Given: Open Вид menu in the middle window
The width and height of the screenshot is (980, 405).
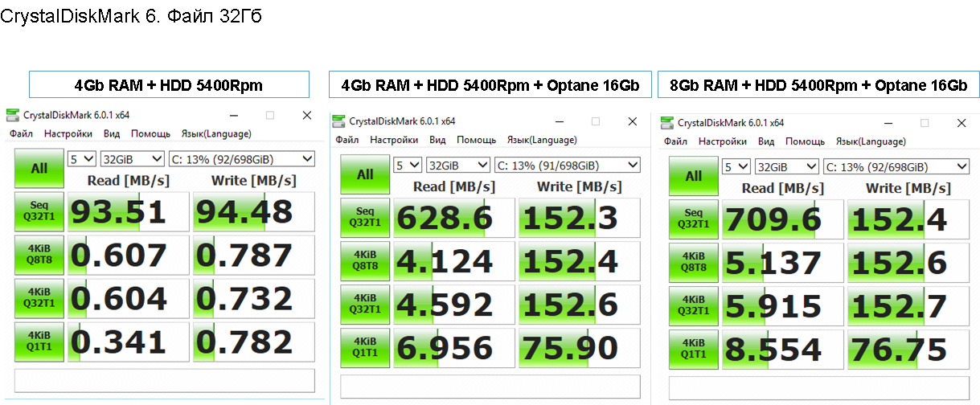Looking at the screenshot, I should [x=437, y=140].
